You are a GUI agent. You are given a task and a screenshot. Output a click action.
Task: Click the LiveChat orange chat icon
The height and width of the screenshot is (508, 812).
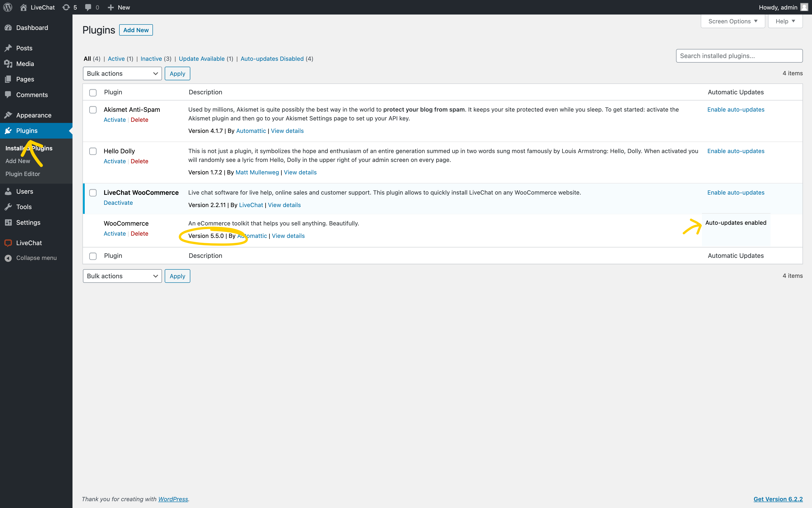(8, 243)
